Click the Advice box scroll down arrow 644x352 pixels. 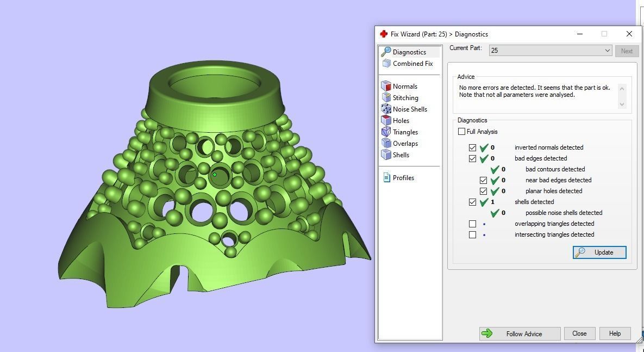point(622,104)
